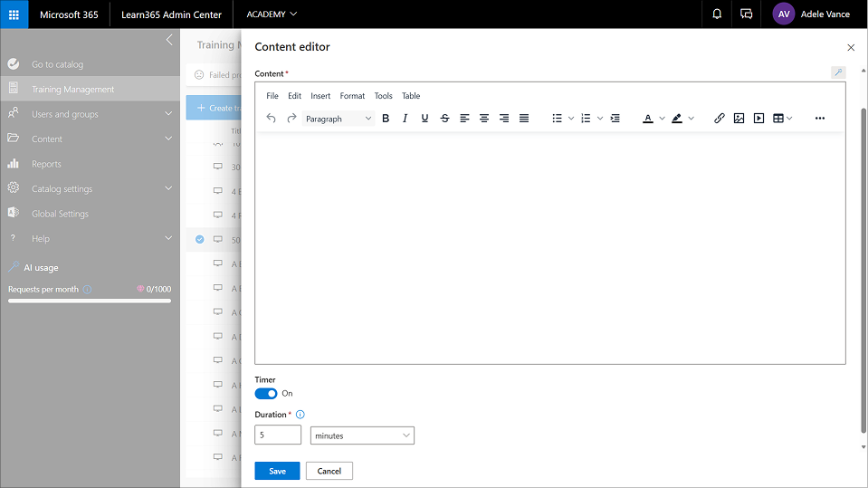Image resolution: width=868 pixels, height=488 pixels.
Task: Insert a link using the link icon
Action: [720, 119]
